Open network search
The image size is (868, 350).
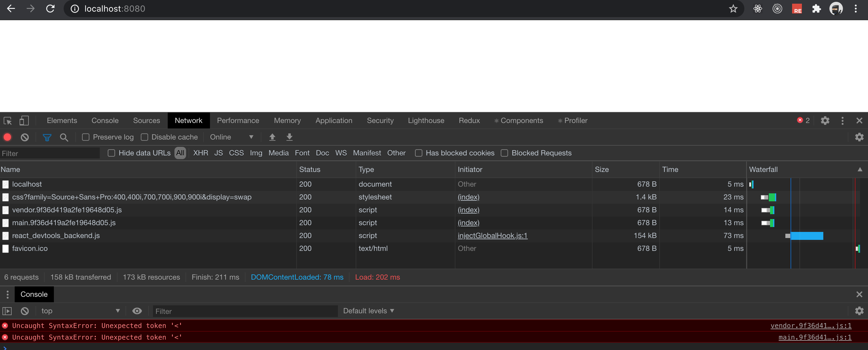point(64,137)
